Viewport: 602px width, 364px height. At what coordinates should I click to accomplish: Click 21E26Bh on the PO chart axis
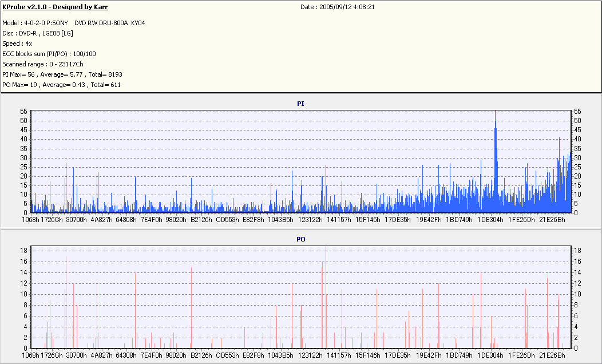coord(552,355)
